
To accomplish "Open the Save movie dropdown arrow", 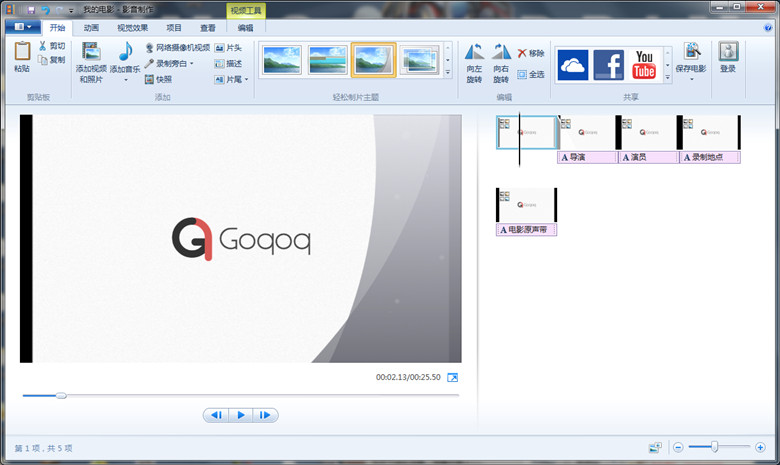I will pyautogui.click(x=691, y=80).
